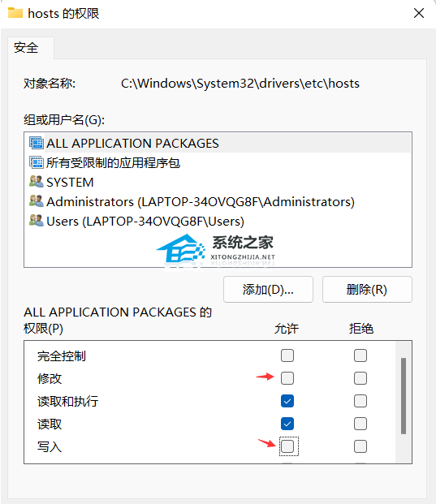Tick Deny box for 写入
This screenshot has width=436, height=504.
tap(360, 446)
